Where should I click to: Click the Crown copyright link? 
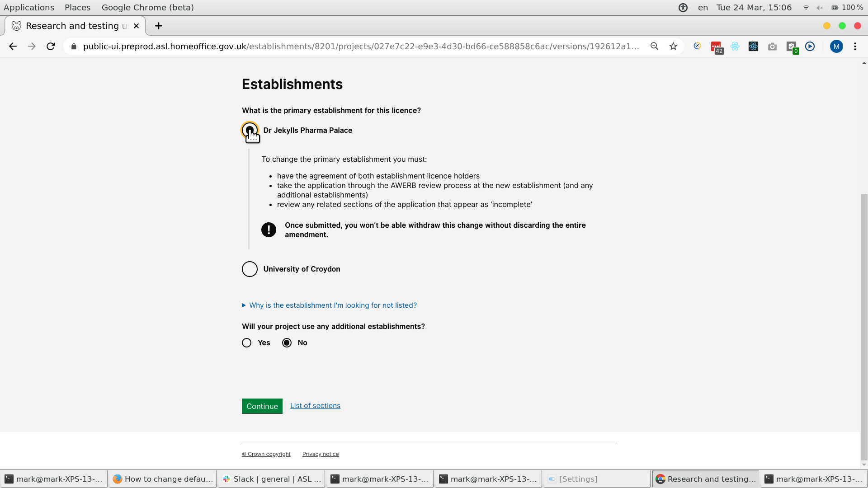(x=265, y=454)
